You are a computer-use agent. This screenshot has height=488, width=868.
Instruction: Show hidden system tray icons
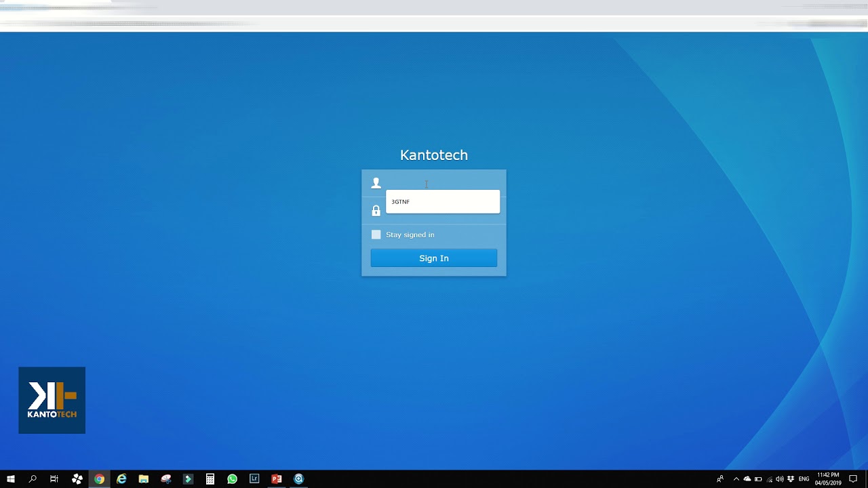(x=736, y=479)
